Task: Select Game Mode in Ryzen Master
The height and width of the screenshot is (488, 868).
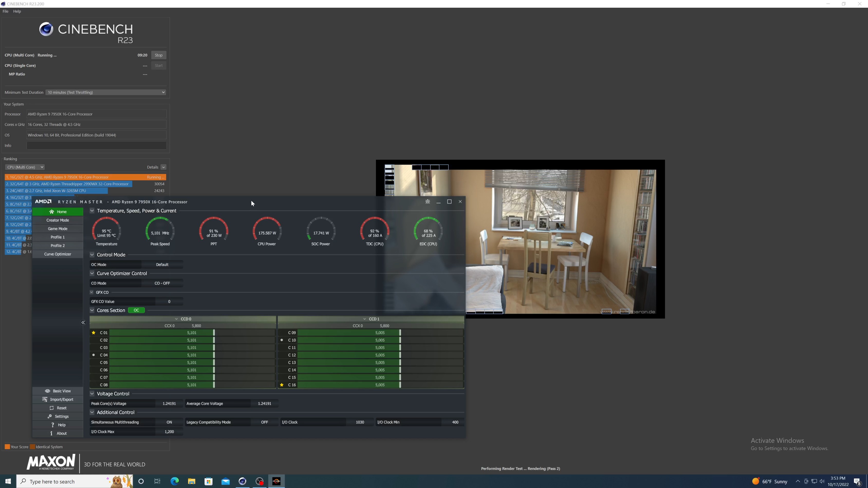Action: (x=58, y=229)
